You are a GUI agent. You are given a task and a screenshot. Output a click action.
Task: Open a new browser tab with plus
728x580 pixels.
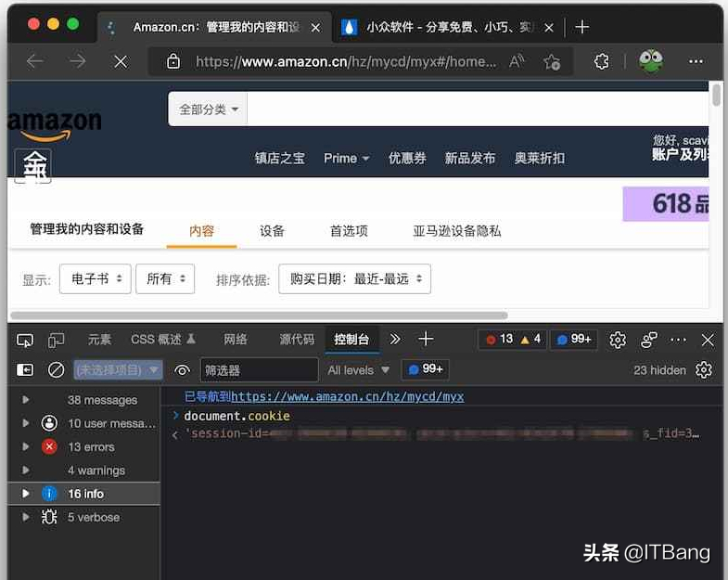coord(581,27)
